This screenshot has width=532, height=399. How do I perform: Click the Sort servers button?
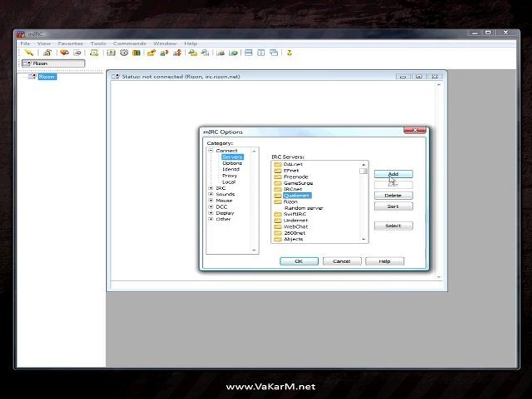click(393, 206)
